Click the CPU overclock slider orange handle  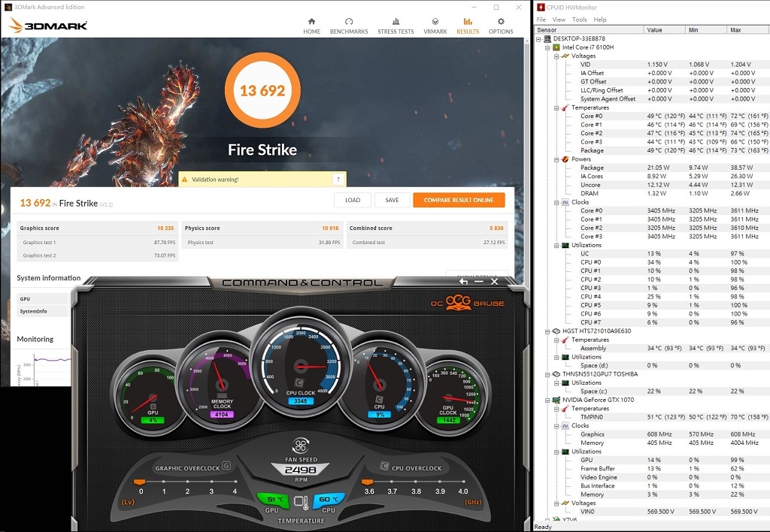(367, 482)
